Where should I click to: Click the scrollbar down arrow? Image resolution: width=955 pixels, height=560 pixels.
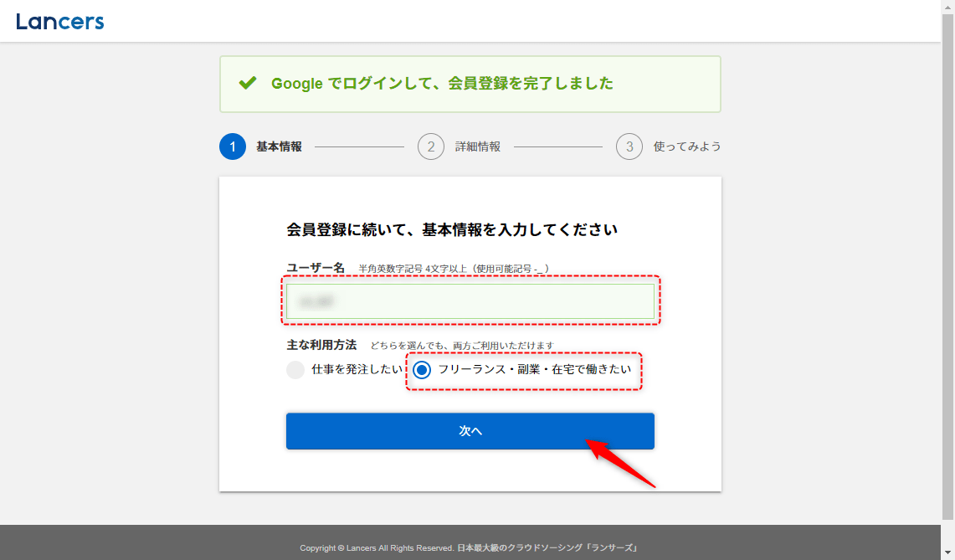point(947,553)
